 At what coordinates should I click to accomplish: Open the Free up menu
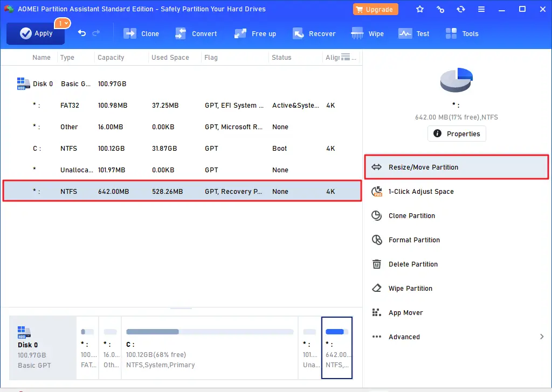(255, 34)
